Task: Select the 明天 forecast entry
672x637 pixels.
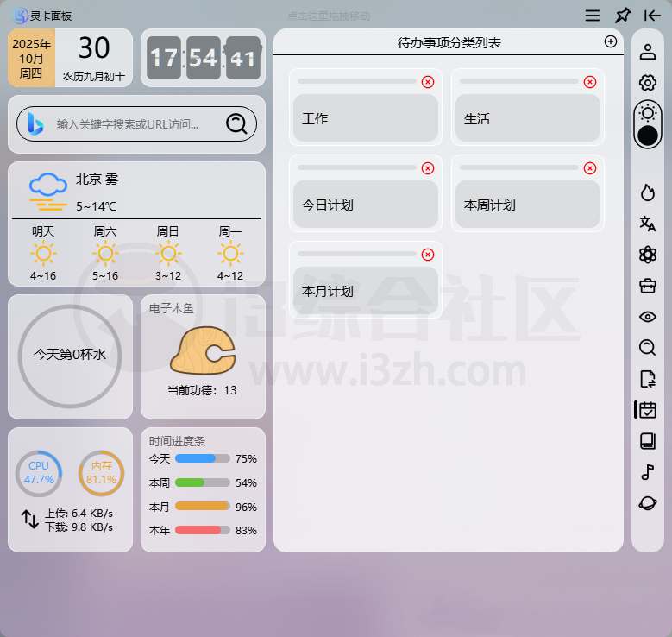Action: (43, 253)
